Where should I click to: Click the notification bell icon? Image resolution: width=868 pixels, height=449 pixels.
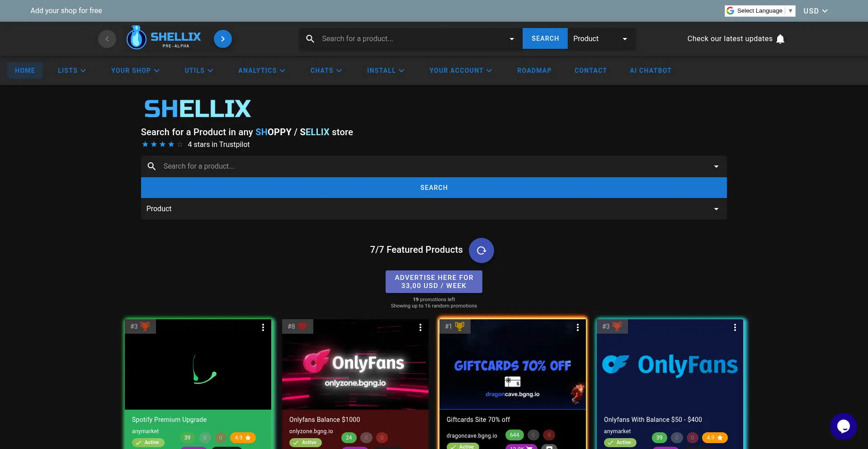780,39
